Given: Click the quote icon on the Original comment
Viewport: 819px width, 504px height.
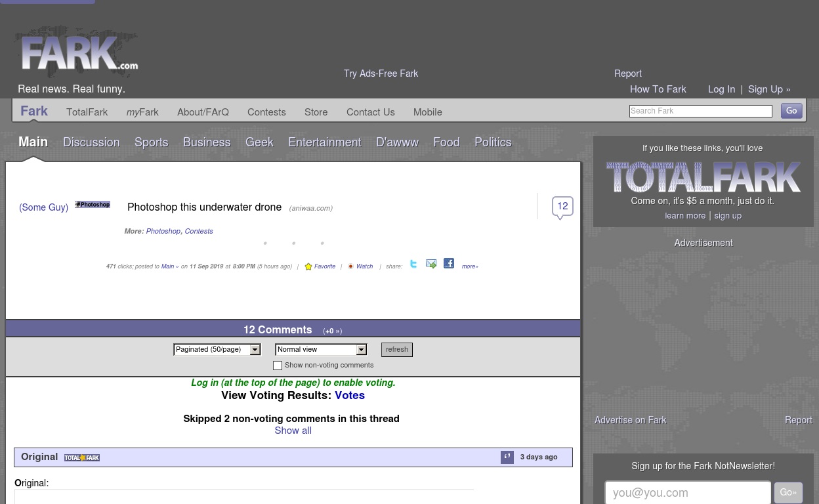Looking at the screenshot, I should click(x=507, y=457).
